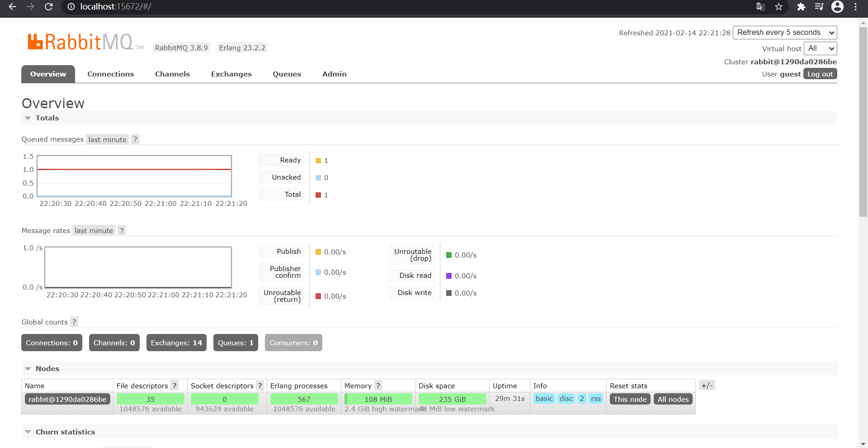
Task: Click the site info icon in address bar
Action: tap(71, 7)
